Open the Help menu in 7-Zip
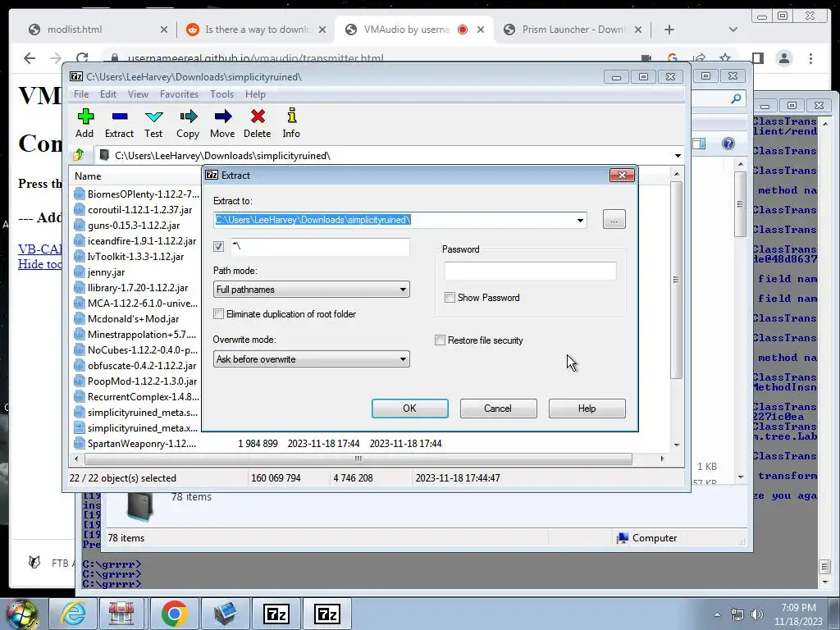Screen dimensions: 840x630 [x=256, y=94]
